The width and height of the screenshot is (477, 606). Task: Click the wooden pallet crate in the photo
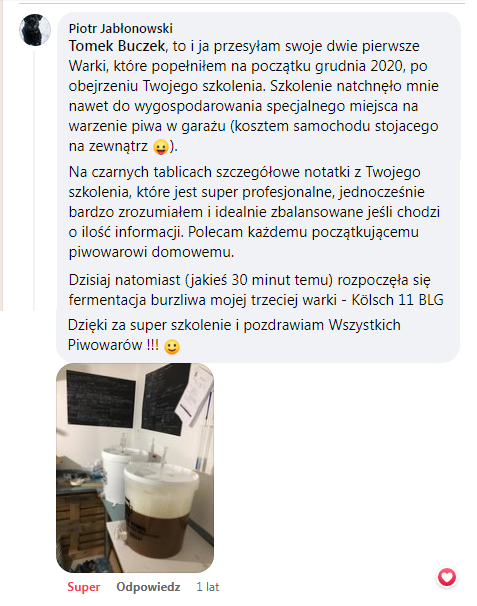click(x=80, y=528)
